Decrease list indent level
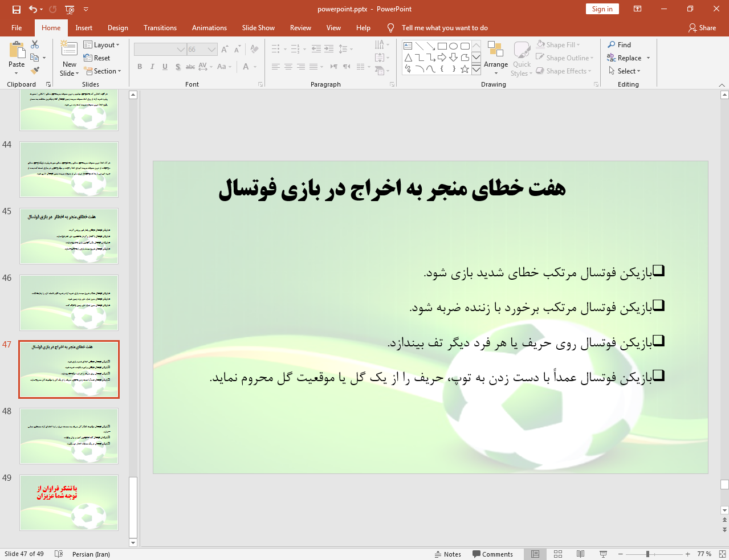Viewport: 729px width, 560px height. (316, 50)
